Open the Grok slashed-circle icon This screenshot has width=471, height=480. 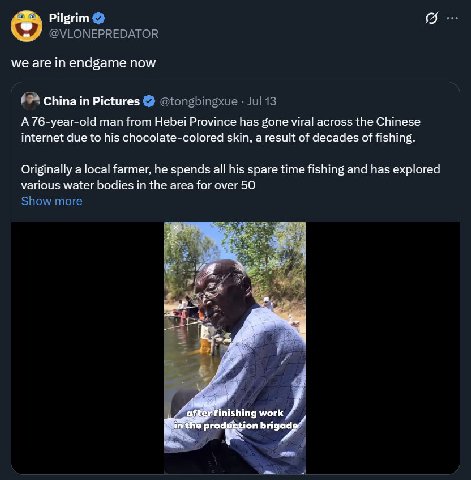(431, 18)
